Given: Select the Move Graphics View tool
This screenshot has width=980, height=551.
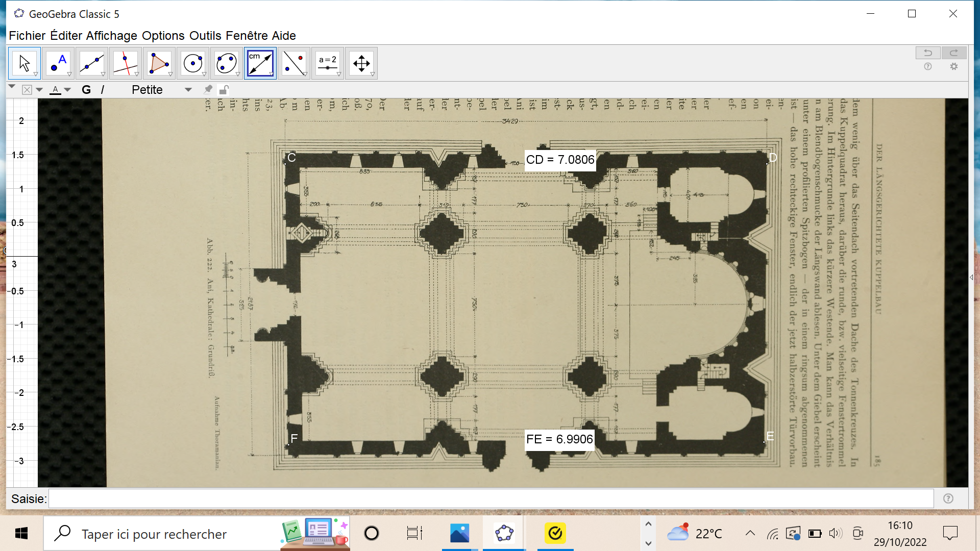Looking at the screenshot, I should click(361, 63).
